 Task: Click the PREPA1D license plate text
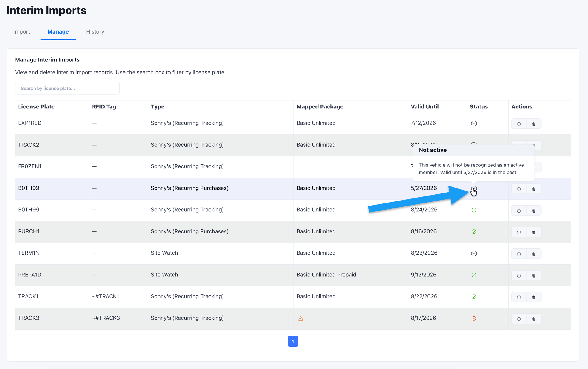(29, 275)
